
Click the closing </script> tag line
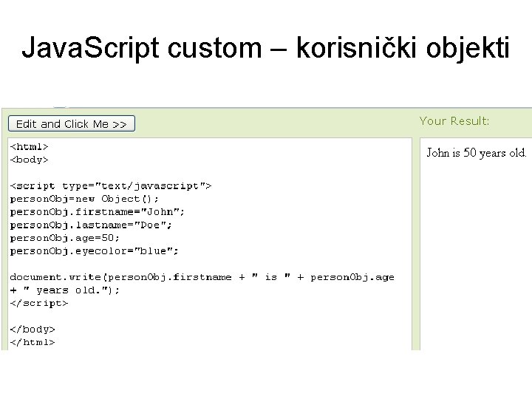[39, 304]
